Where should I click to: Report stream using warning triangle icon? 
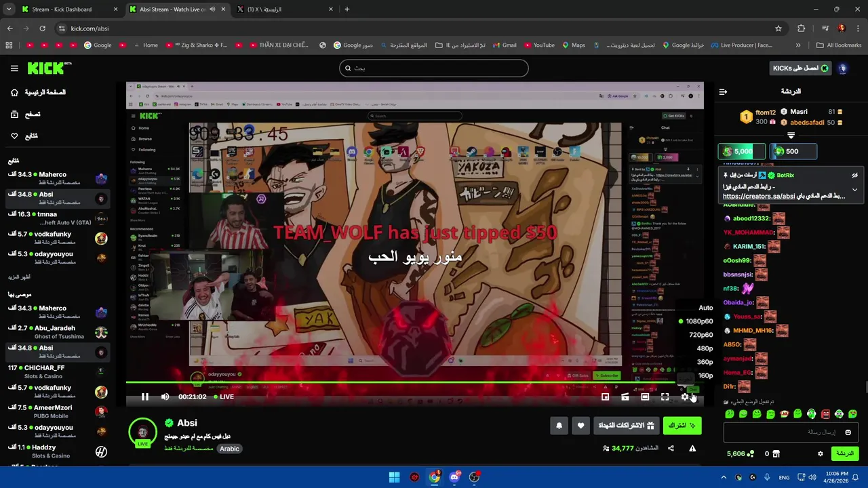coord(692,448)
